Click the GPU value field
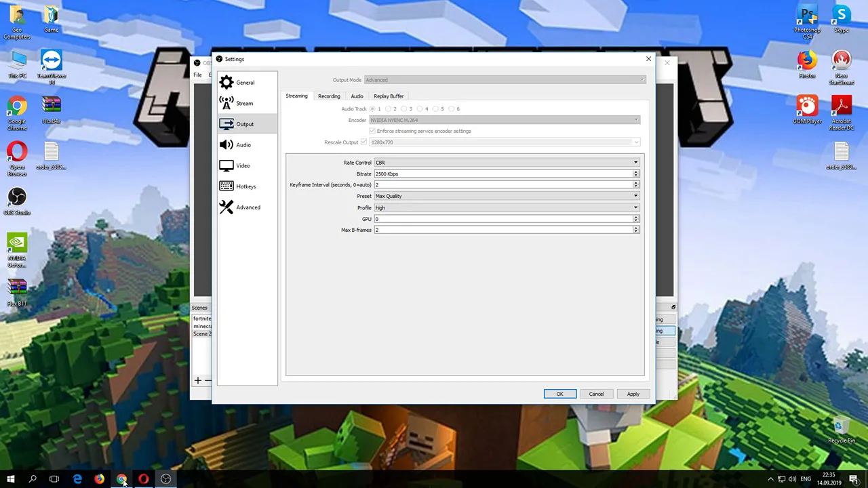Image resolution: width=868 pixels, height=488 pixels. pyautogui.click(x=503, y=219)
